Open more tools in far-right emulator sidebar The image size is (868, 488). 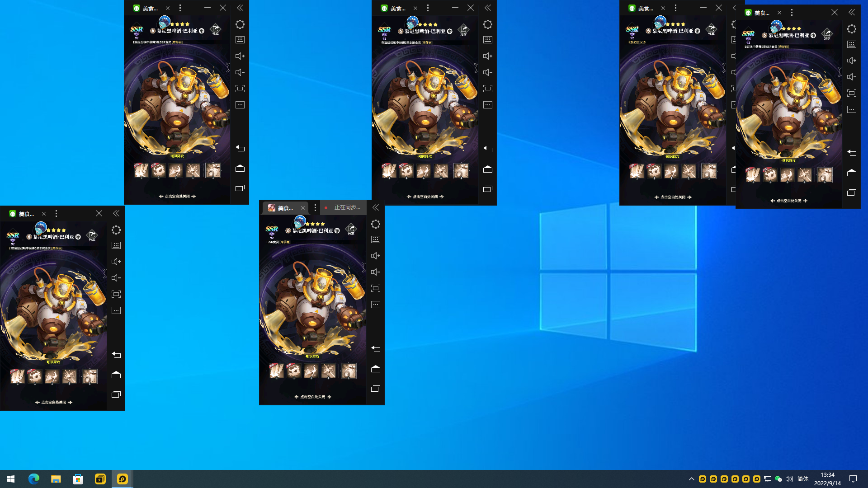(852, 109)
